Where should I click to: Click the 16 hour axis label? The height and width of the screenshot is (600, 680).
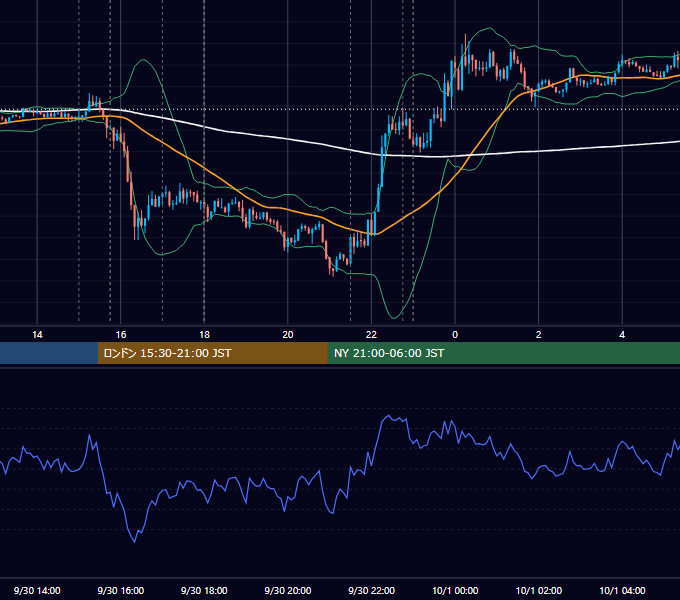tap(121, 335)
